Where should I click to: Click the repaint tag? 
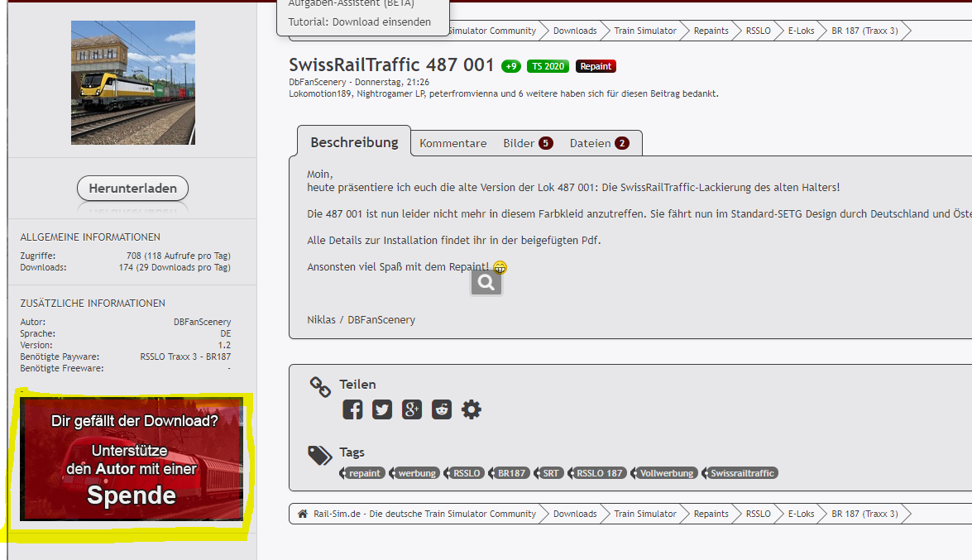364,473
